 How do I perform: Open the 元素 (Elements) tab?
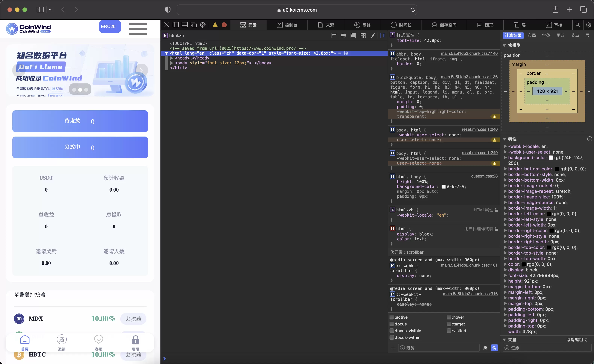(248, 25)
